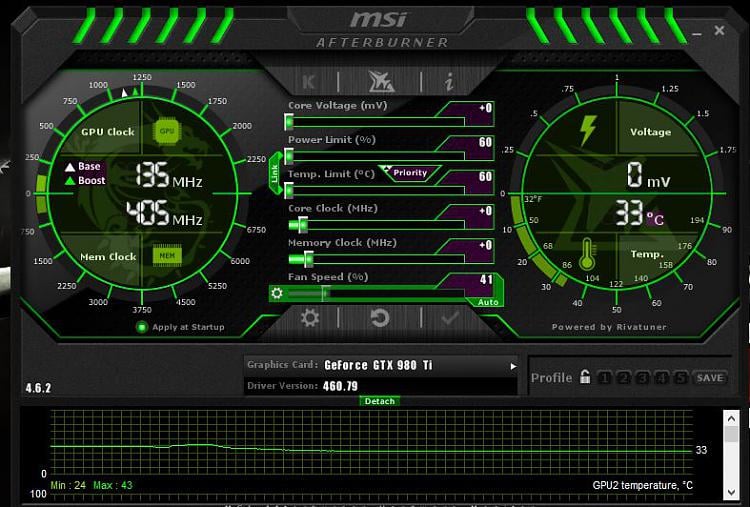Minimize the Afterburner window
This screenshot has width=750, height=507.
pos(697,33)
